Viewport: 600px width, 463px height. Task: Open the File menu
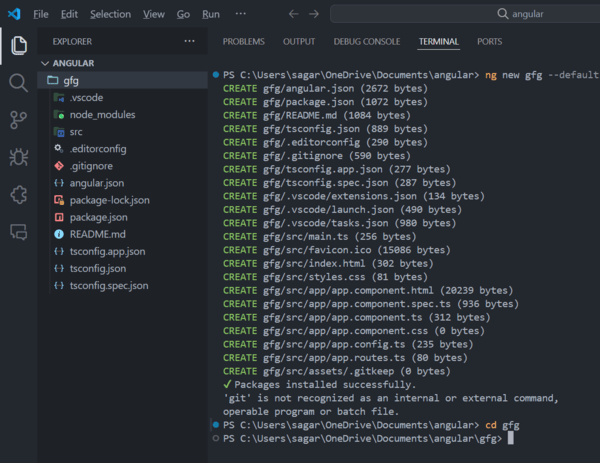(40, 14)
